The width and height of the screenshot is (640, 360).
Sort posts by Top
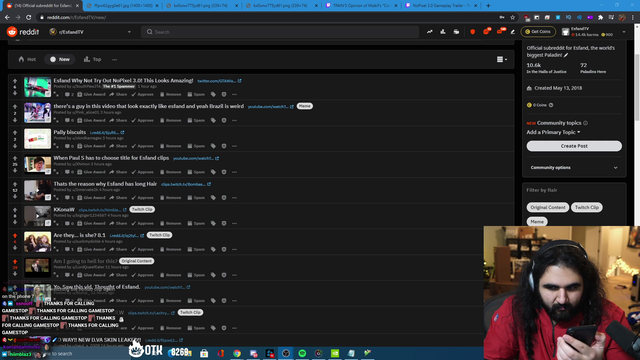pos(92,60)
